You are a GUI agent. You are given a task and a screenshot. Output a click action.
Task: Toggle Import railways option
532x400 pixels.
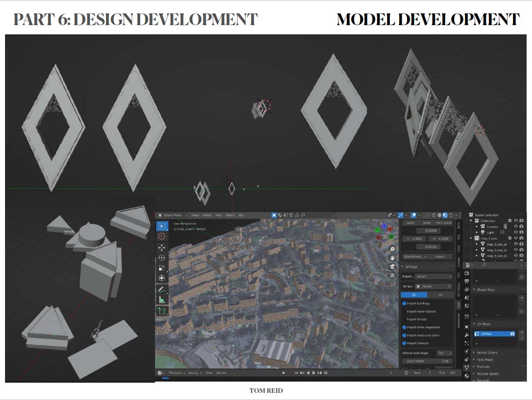(x=404, y=343)
